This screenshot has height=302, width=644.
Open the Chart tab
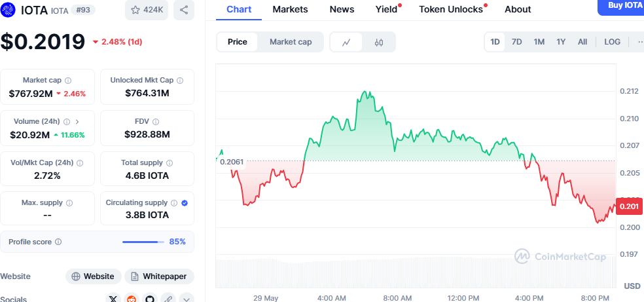pyautogui.click(x=239, y=9)
